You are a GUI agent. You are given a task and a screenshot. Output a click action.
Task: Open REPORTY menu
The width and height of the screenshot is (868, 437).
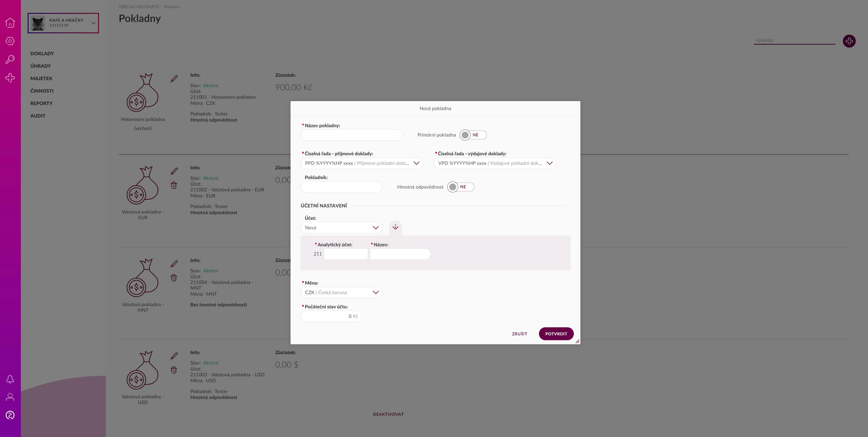41,103
